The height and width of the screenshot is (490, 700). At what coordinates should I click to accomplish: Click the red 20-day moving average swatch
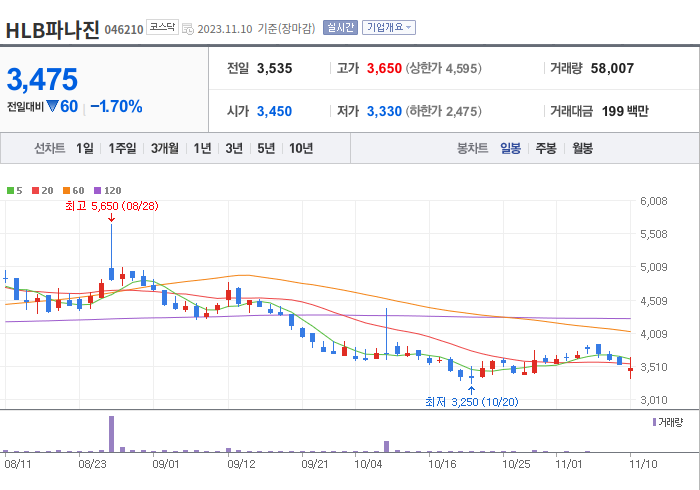(x=35, y=191)
